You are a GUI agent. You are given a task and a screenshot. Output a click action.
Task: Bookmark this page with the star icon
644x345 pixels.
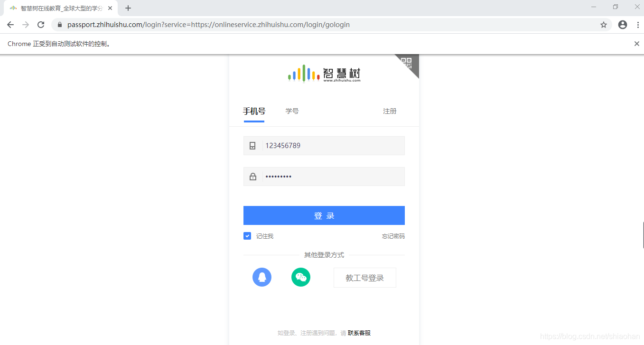[x=604, y=25]
